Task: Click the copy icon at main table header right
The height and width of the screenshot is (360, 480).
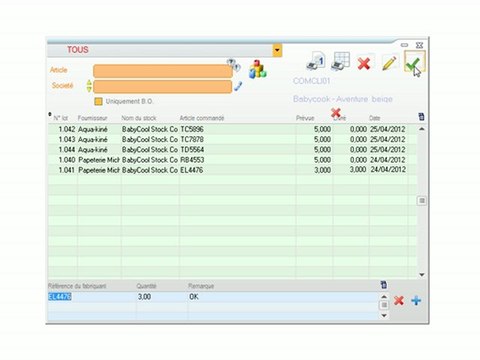Action: click(x=421, y=116)
